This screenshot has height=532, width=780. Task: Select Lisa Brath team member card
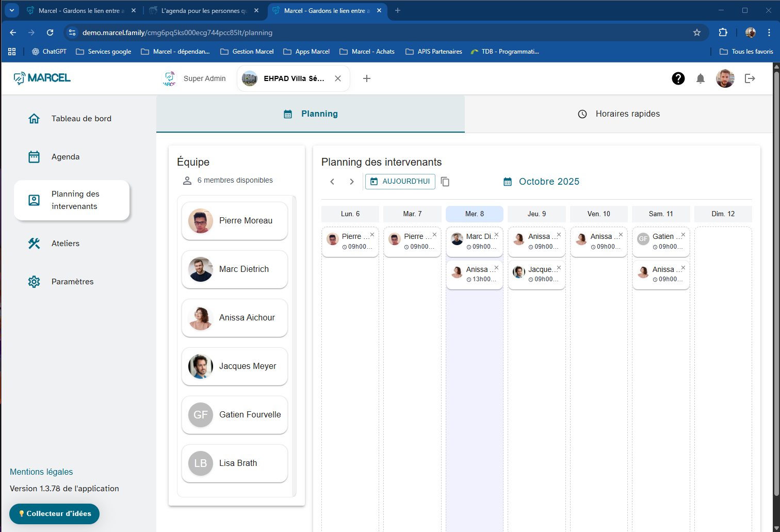(x=235, y=463)
